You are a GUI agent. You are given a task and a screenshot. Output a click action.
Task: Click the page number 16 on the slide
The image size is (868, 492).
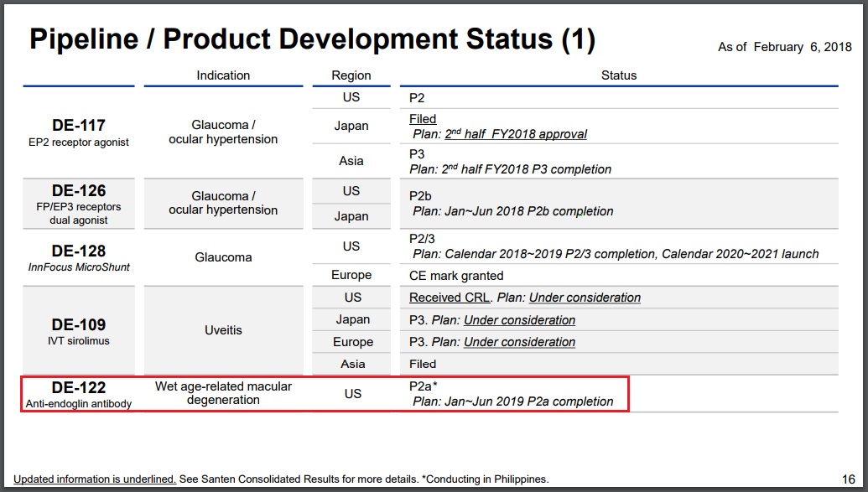847,479
